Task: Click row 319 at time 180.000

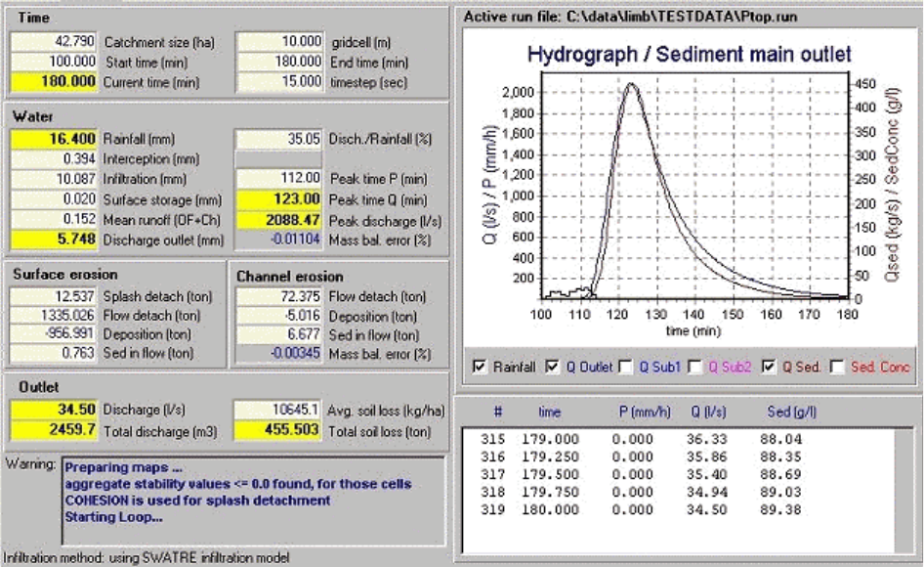Action: (678, 509)
